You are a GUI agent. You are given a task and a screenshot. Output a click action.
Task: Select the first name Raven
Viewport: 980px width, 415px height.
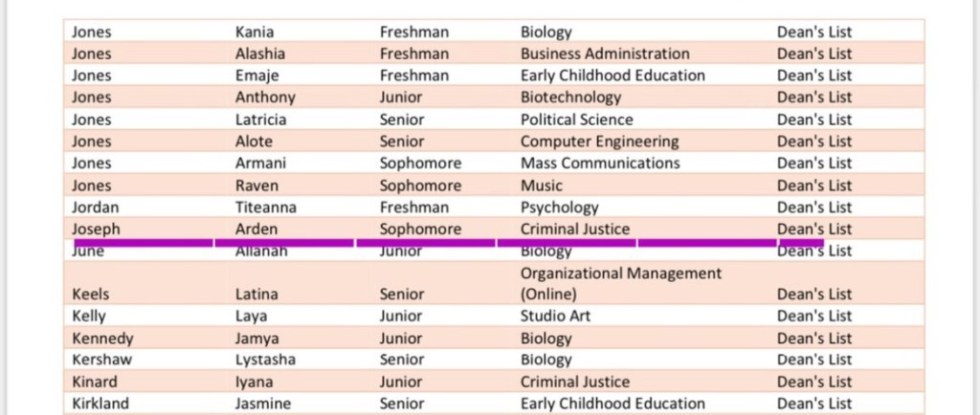[x=256, y=186]
